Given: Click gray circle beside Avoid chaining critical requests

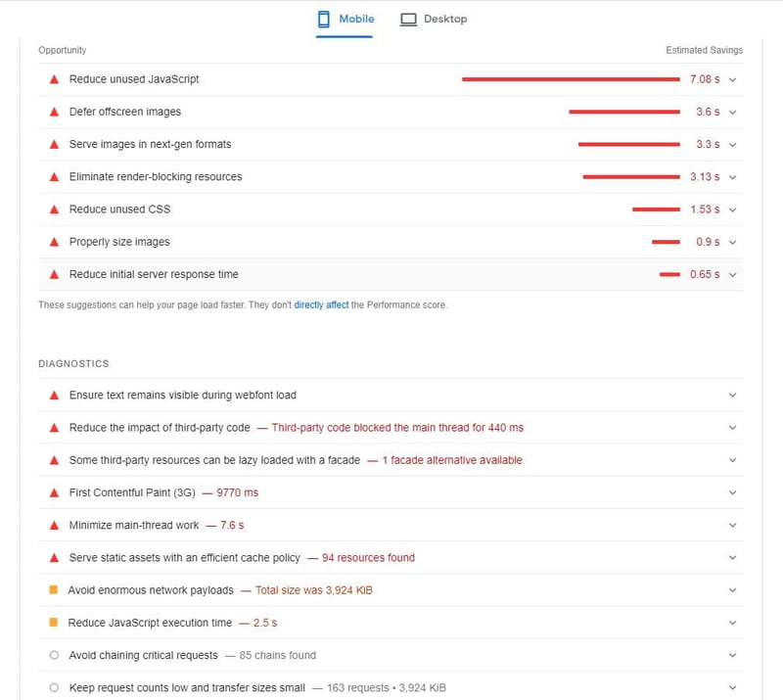Looking at the screenshot, I should [x=54, y=655].
